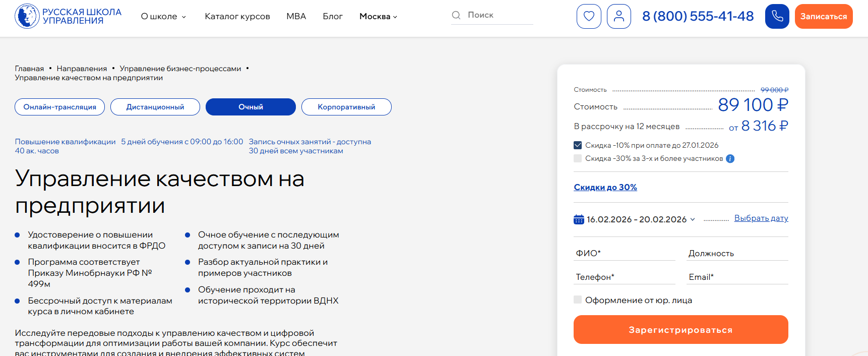The width and height of the screenshot is (868, 356).
Task: Click the search magnifier icon
Action: (x=456, y=15)
